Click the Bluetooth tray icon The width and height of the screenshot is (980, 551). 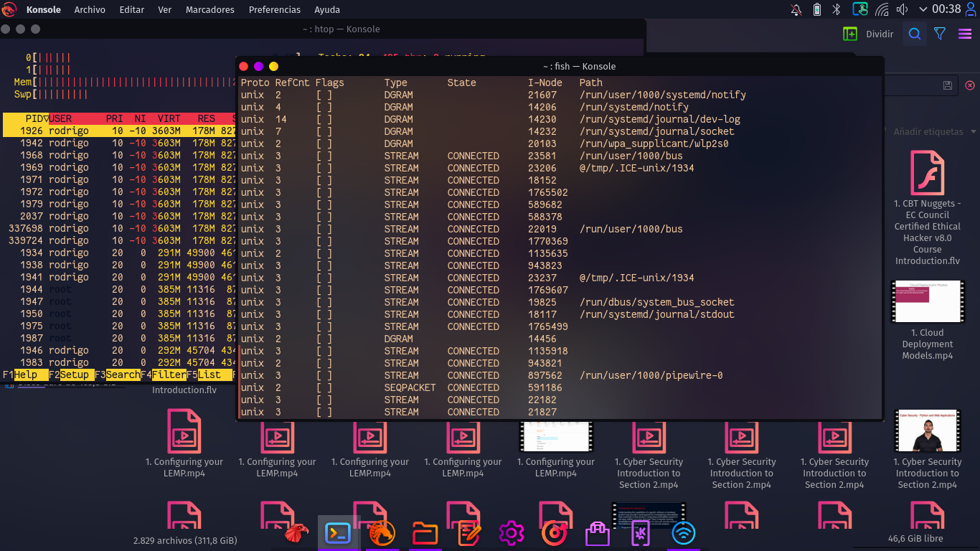coord(836,9)
